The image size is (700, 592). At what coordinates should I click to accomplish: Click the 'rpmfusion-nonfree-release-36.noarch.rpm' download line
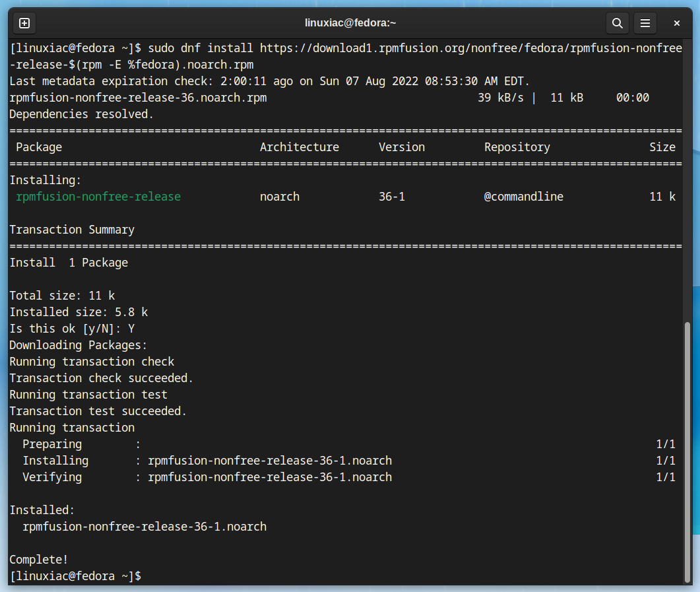tap(329, 98)
